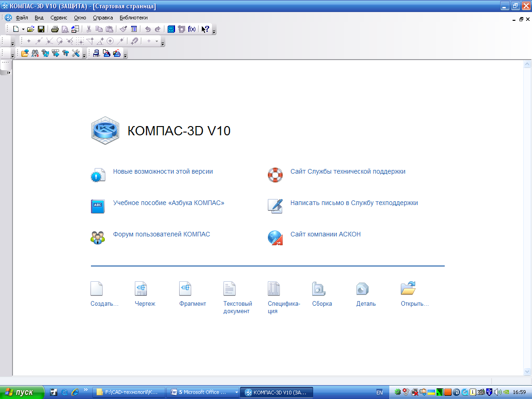The image size is (532, 399).
Task: Open Сайт компании АСКОН link
Action: (326, 235)
